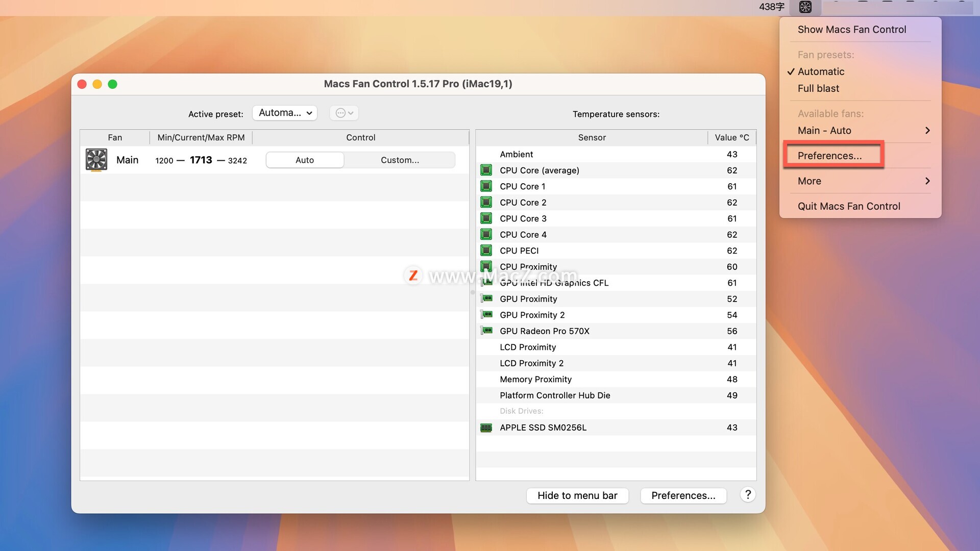
Task: Click the GPU Proximity 2 card icon
Action: [x=486, y=315]
